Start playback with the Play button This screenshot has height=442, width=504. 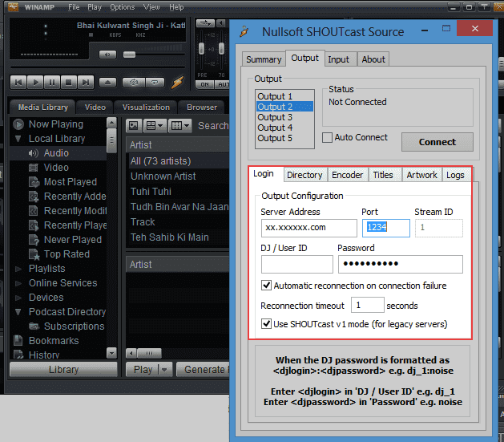tap(35, 83)
